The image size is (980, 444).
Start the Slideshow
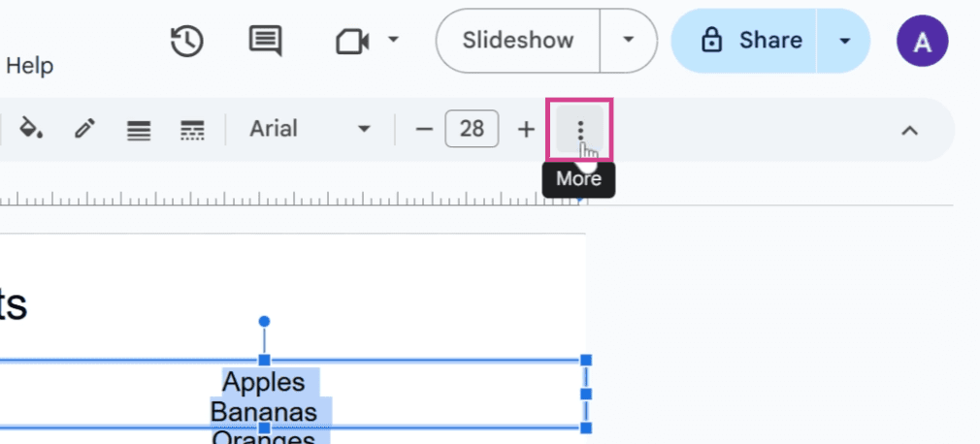[x=517, y=41]
